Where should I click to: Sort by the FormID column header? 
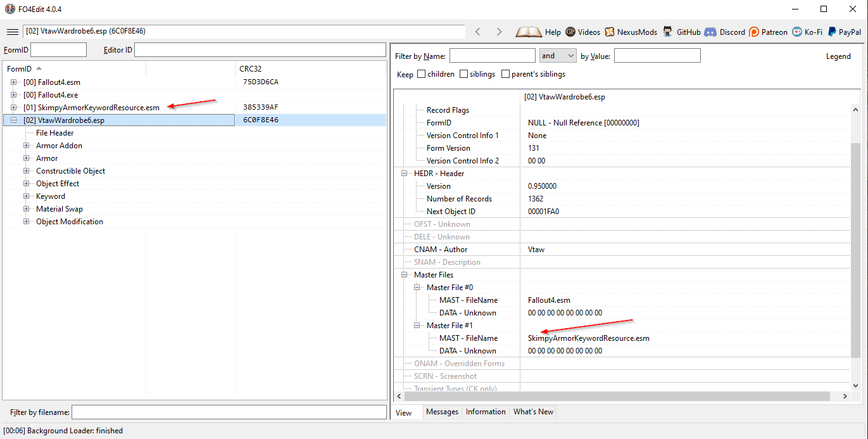click(x=74, y=68)
